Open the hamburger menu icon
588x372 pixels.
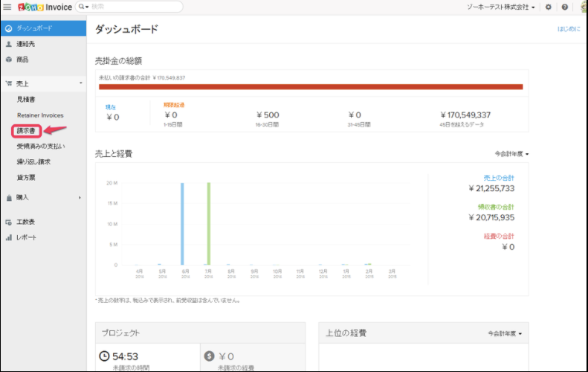click(7, 7)
